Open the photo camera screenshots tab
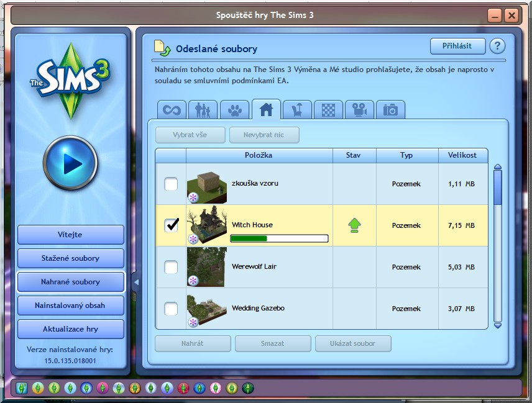This screenshot has width=532, height=403. coord(390,109)
